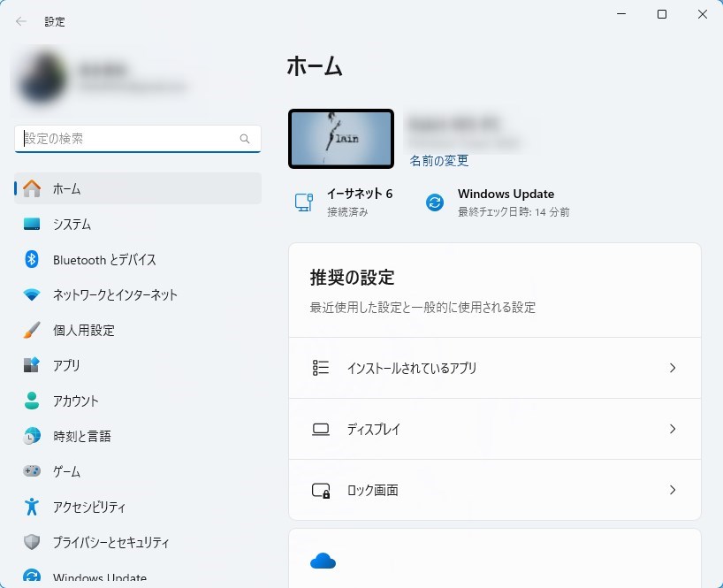Open the Accessibility figure icon
The width and height of the screenshot is (723, 588).
[x=32, y=508]
